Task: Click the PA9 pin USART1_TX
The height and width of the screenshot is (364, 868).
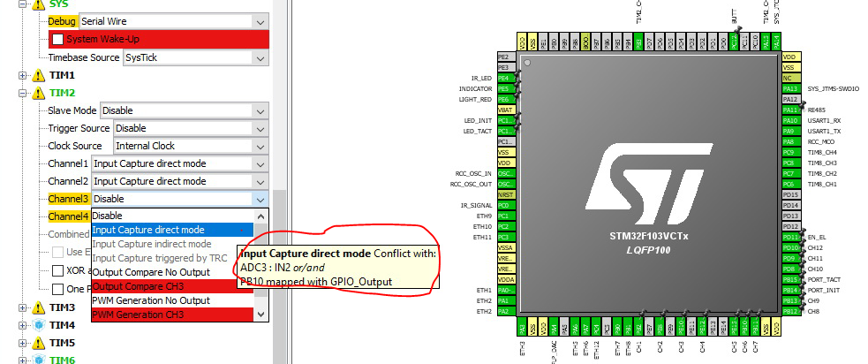Action: 790,131
